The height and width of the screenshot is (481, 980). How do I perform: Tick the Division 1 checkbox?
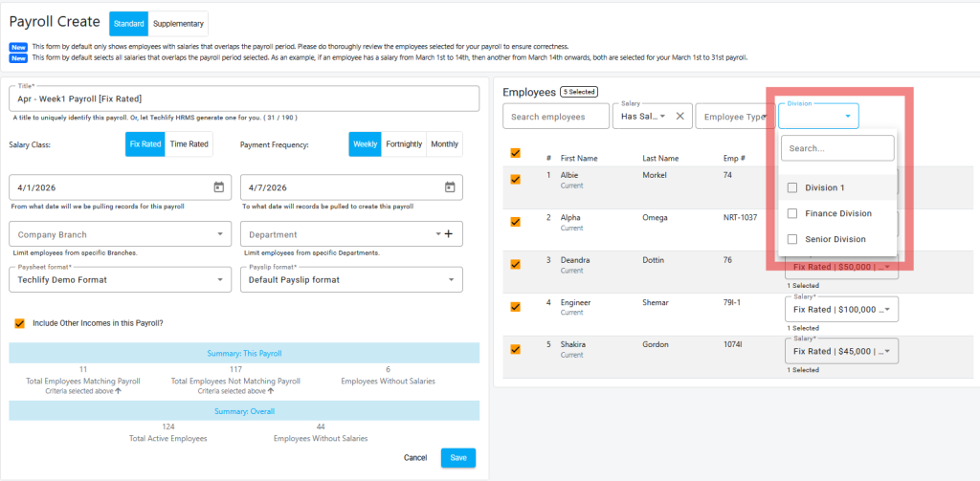pos(792,187)
